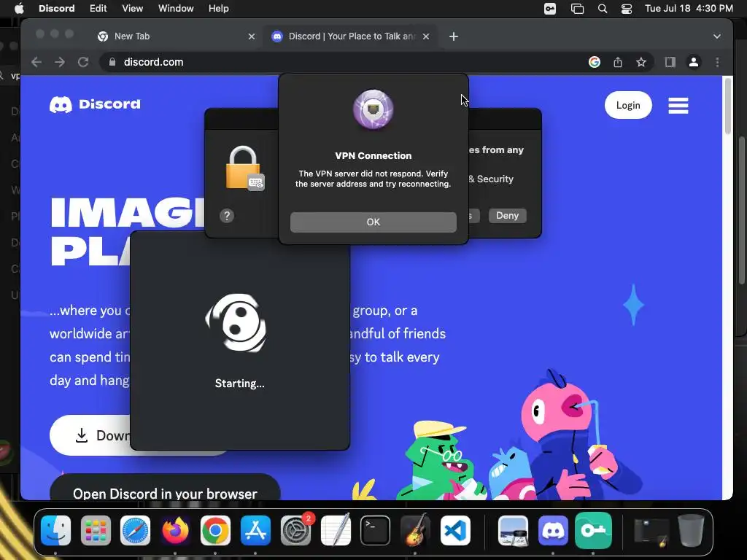Click the discord.com address bar
Image resolution: width=747 pixels, height=560 pixels.
point(343,62)
